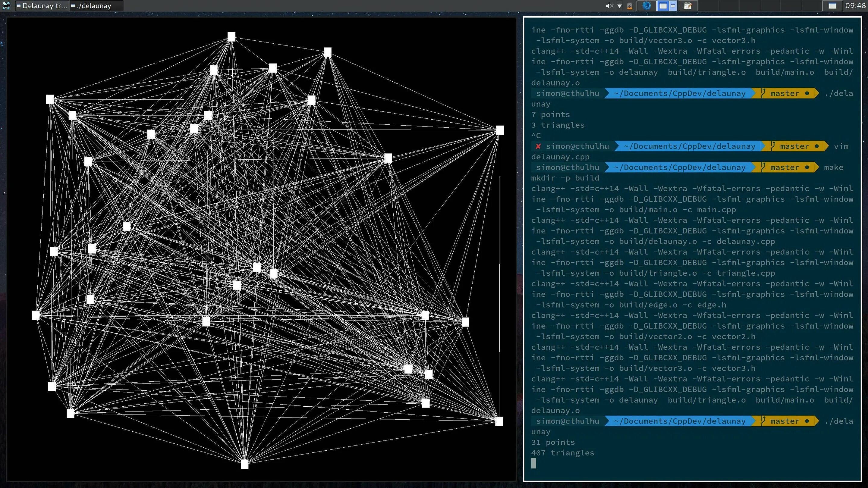Click the '31 points' output line

click(553, 442)
